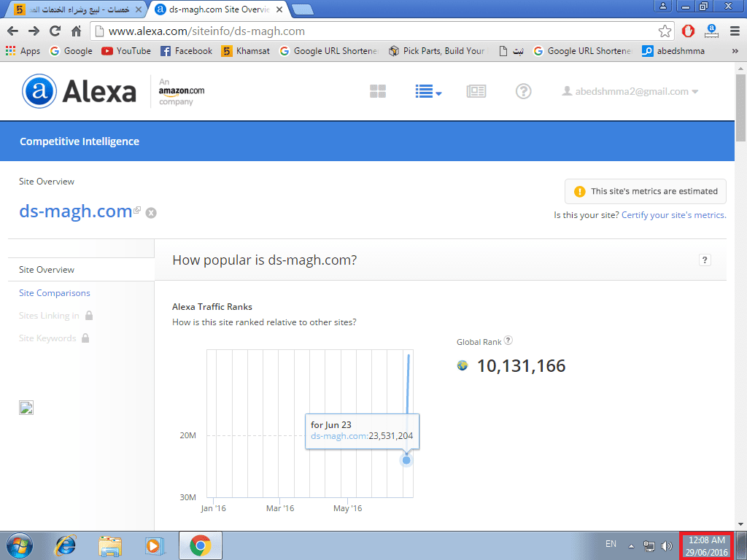Open the Chrome menu button
Viewport: 747px width, 560px height.
[x=734, y=31]
